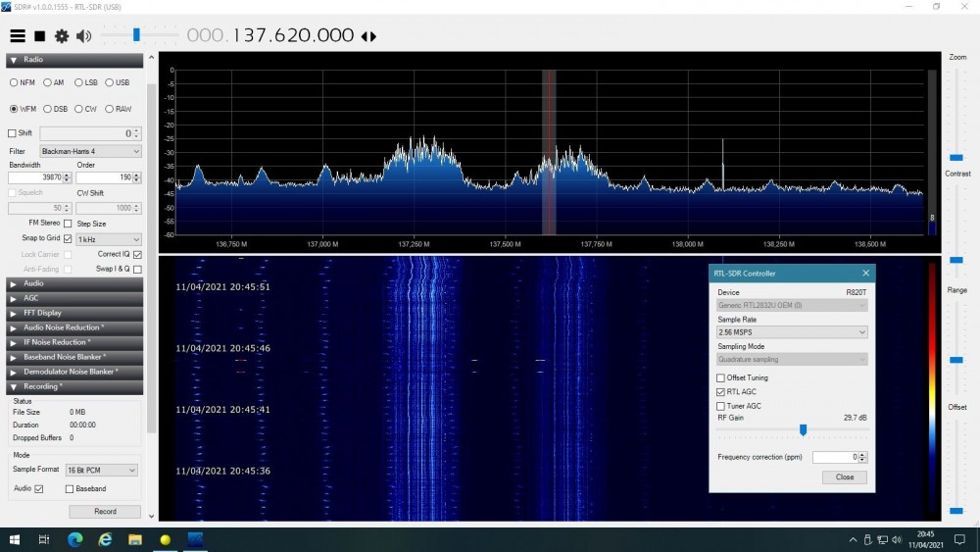Viewport: 980px width, 552px height.
Task: Expand the Audio Noise Reduction panel
Action: [x=74, y=327]
